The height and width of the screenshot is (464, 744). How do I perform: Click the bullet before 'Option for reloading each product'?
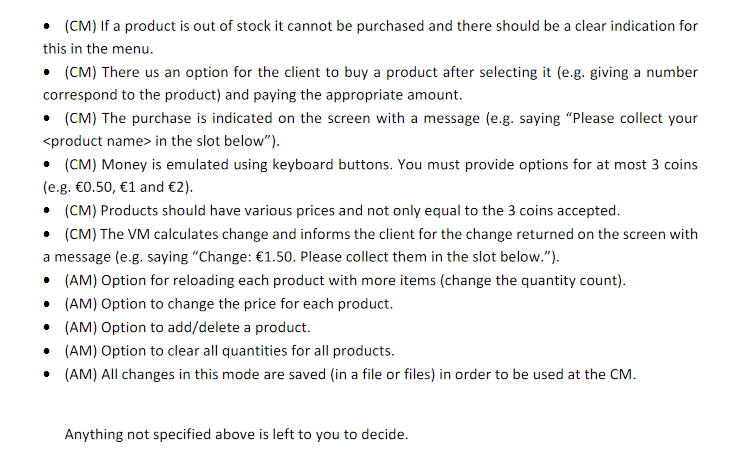(46, 281)
